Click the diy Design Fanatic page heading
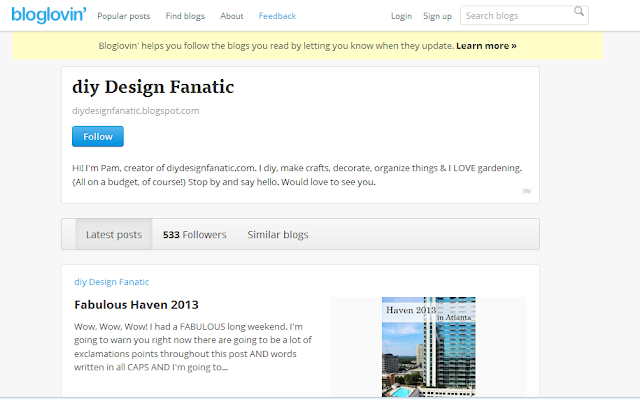The height and width of the screenshot is (399, 640). pos(153,87)
